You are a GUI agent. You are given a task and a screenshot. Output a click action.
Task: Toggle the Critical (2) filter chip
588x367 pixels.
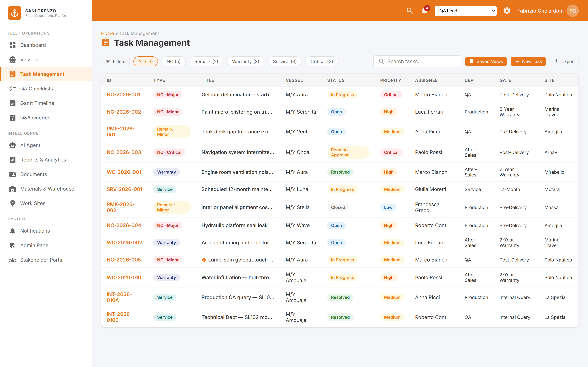[321, 61]
